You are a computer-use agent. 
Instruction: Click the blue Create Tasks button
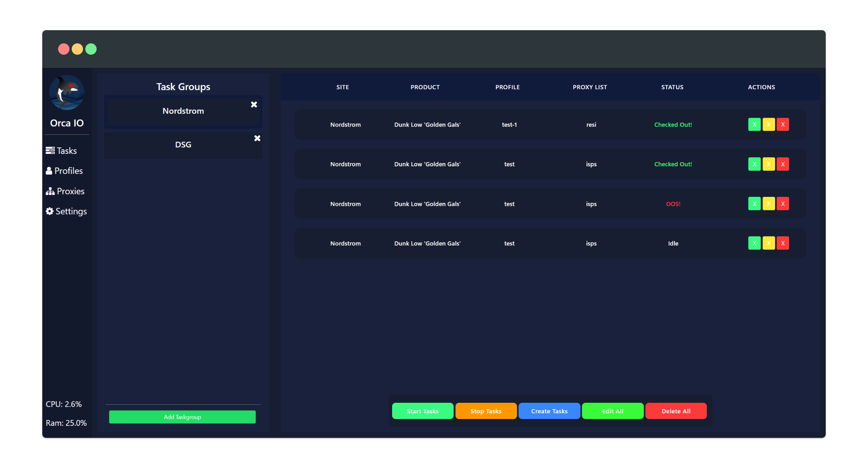click(x=549, y=411)
